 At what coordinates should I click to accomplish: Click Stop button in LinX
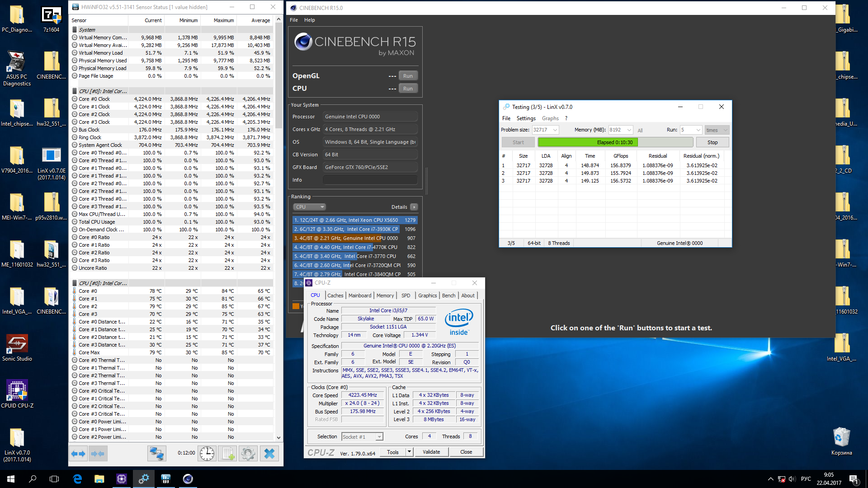click(712, 142)
